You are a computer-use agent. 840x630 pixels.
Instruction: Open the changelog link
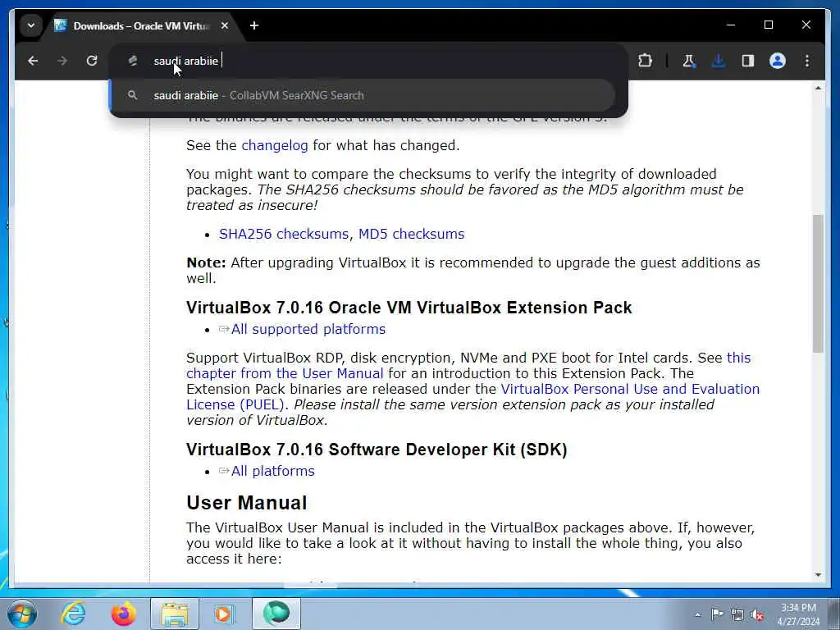(x=274, y=146)
